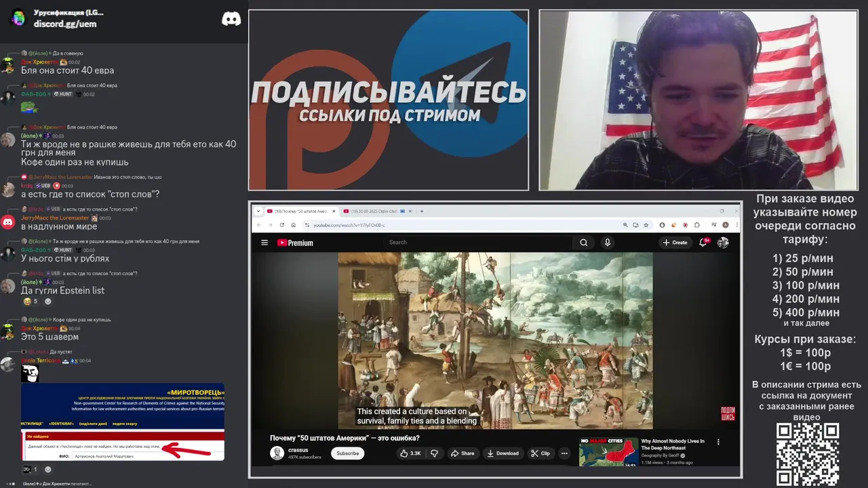Subscribe to the crassus channel
This screenshot has height=488, width=868.
coord(347,453)
